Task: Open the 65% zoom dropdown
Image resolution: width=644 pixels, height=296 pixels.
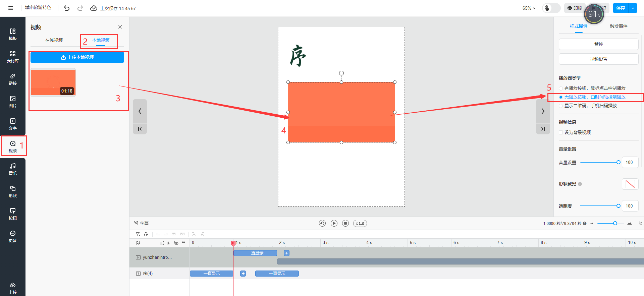Action: pyautogui.click(x=529, y=8)
